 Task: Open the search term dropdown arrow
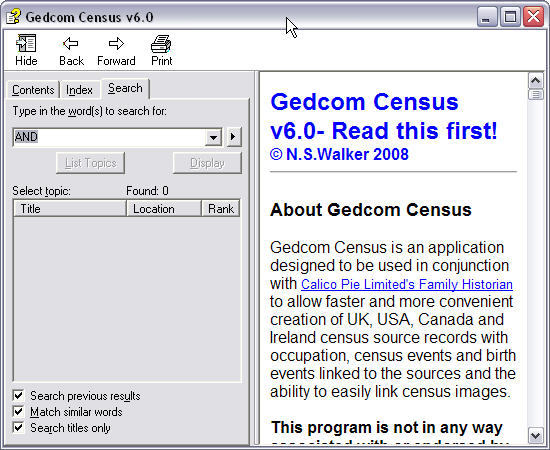pos(213,137)
